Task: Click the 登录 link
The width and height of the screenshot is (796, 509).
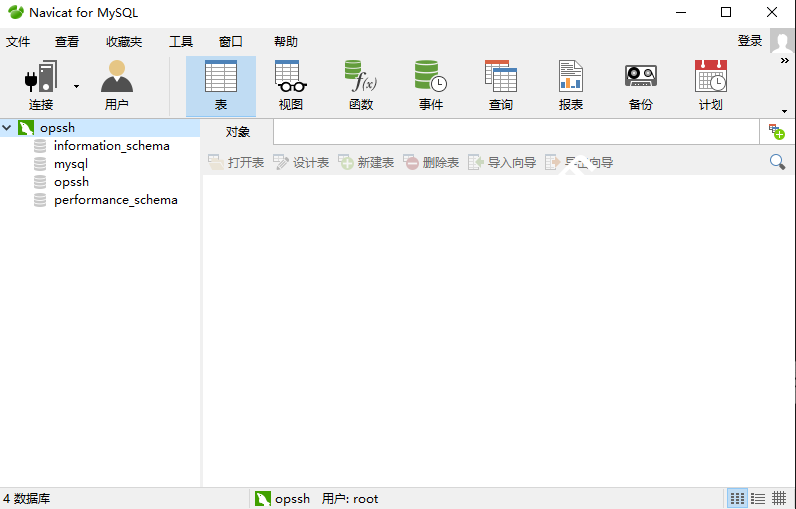Action: click(x=750, y=41)
